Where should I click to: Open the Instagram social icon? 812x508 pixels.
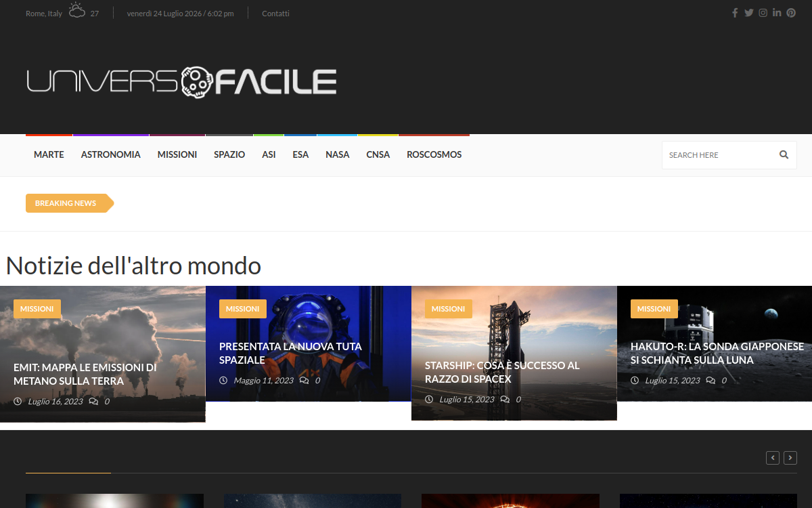[763, 13]
